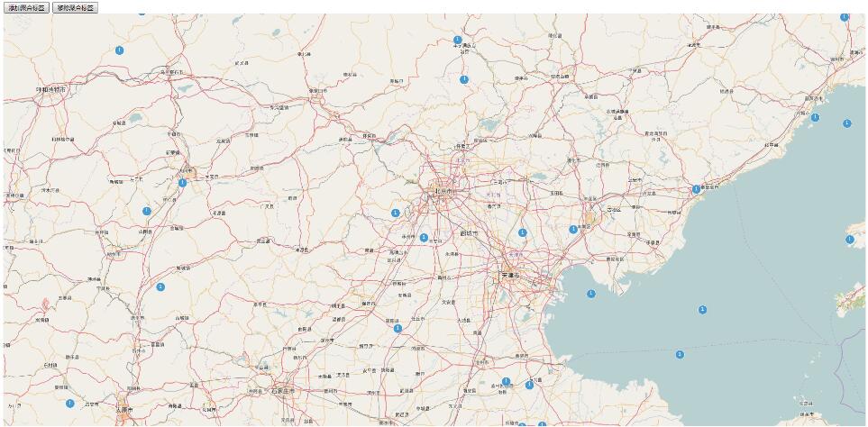This screenshot has height=427, width=868.
Task: Click the marker southwest of 大同市 marker
Action: tap(147, 211)
